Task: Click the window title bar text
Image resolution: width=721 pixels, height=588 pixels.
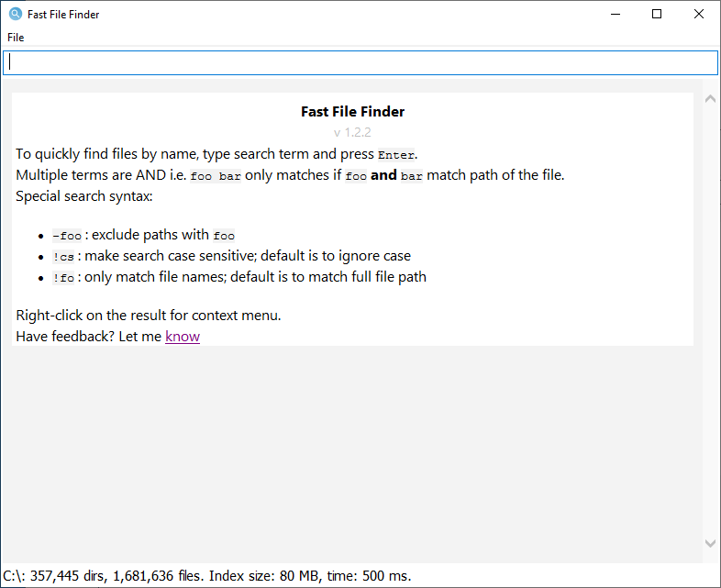Action: (x=63, y=15)
